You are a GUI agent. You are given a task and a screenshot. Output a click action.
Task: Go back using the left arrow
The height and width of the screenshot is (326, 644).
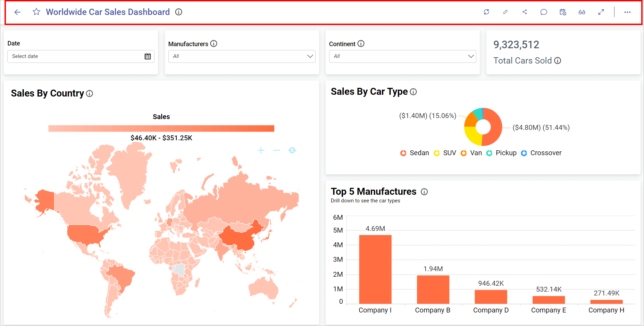tap(17, 12)
